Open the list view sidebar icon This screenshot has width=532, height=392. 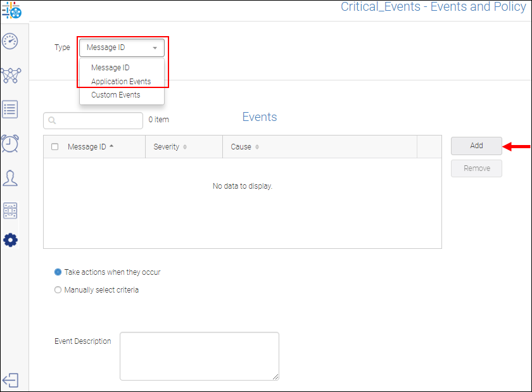point(10,109)
